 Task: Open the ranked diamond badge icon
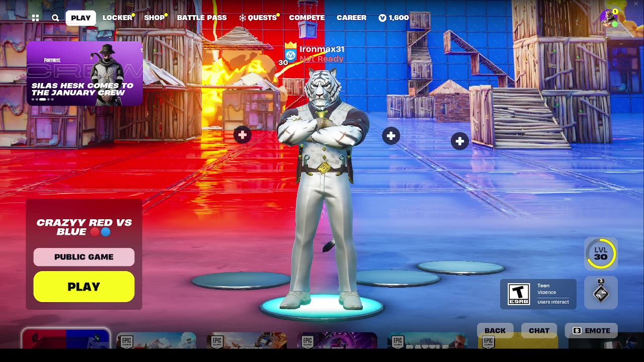tap(601, 294)
